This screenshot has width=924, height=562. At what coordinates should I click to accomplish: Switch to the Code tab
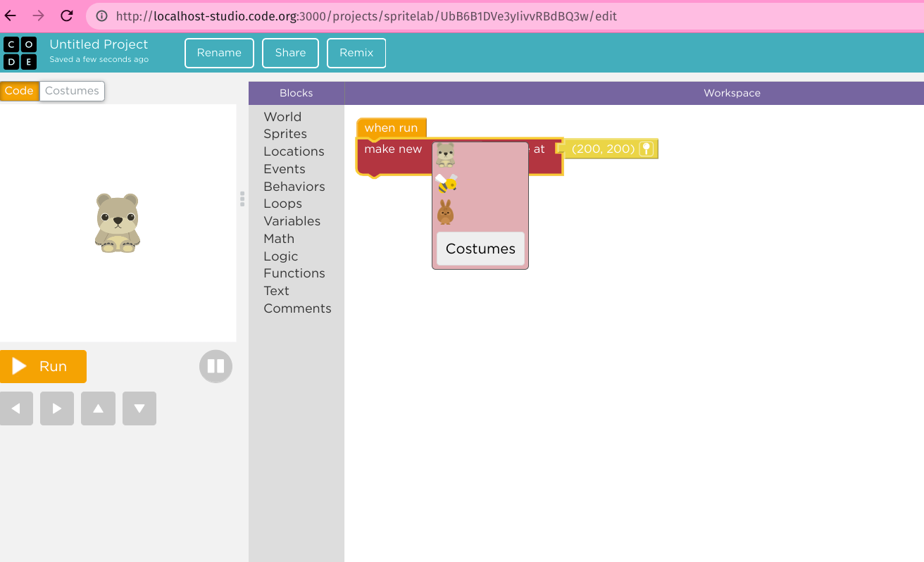click(x=19, y=90)
